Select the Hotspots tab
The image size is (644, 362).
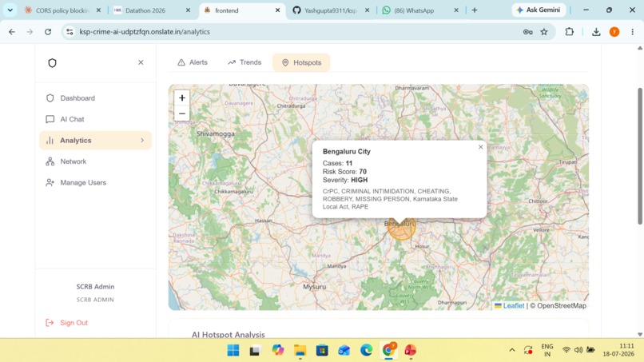tap(301, 62)
